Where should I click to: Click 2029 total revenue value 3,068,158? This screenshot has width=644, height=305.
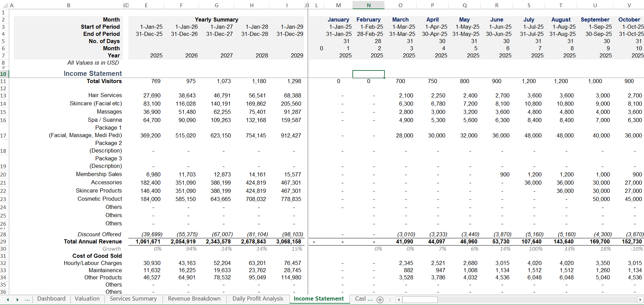pyautogui.click(x=289, y=242)
